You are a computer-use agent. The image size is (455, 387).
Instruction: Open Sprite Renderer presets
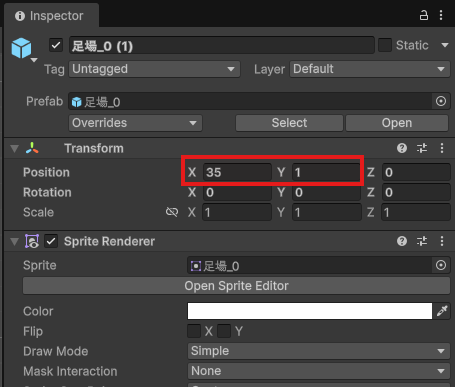tap(422, 241)
